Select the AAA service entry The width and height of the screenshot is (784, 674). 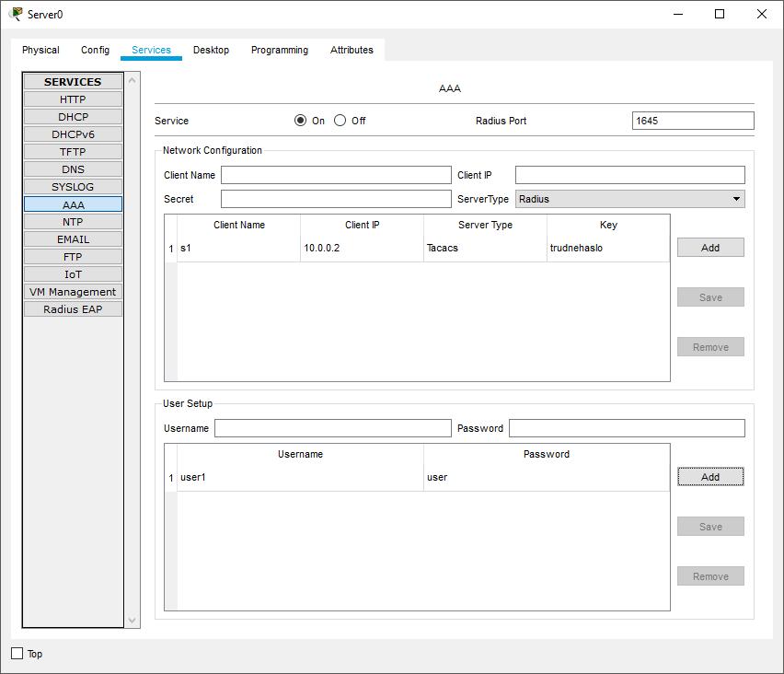click(x=73, y=204)
